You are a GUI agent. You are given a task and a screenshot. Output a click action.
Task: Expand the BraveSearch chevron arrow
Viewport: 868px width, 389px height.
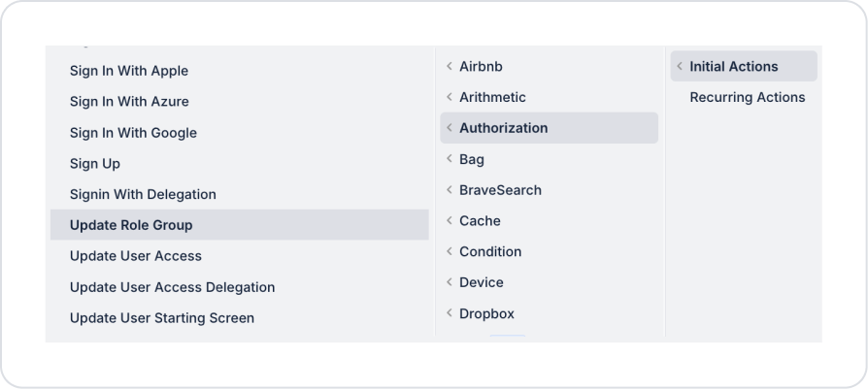[x=450, y=190]
